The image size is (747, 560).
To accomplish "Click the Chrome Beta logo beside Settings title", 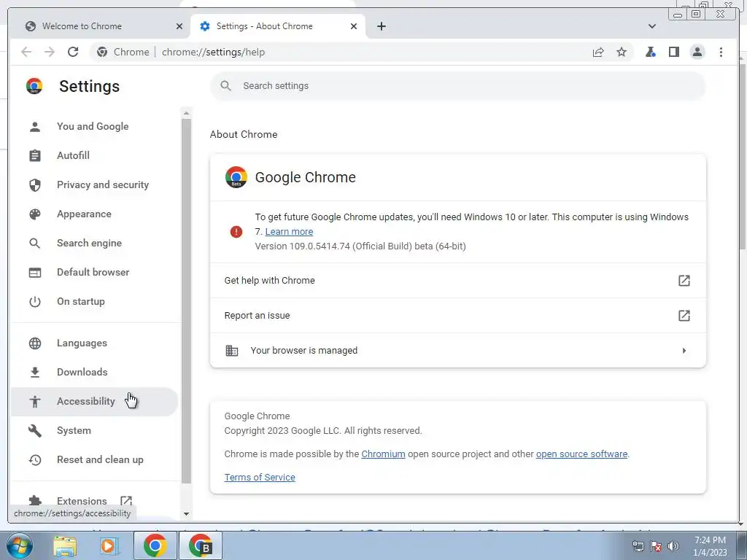I will pyautogui.click(x=34, y=86).
